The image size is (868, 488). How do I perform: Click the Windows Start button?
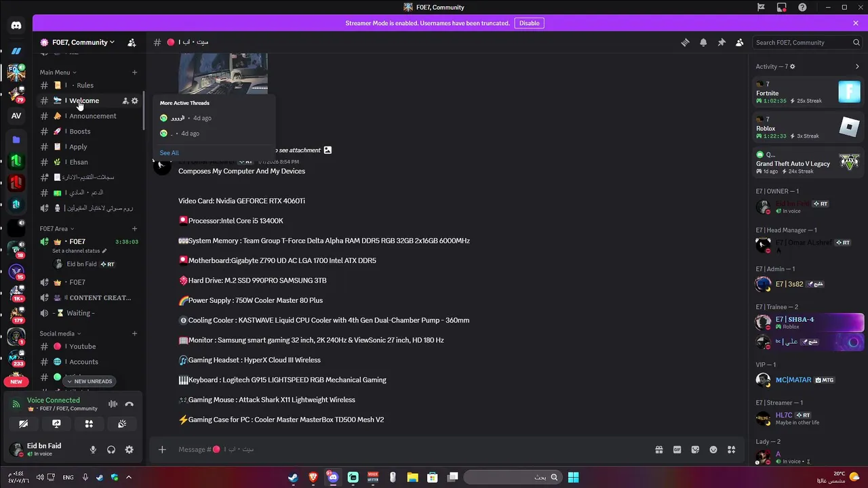[573, 477]
